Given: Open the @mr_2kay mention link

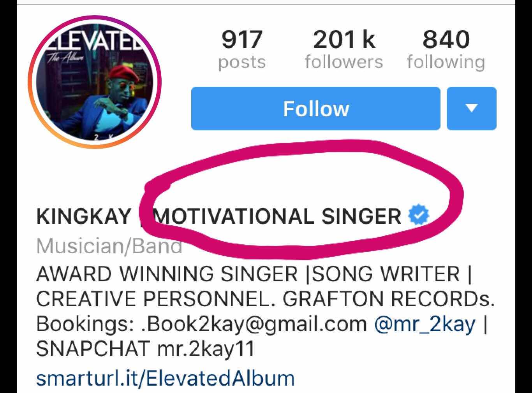Looking at the screenshot, I should (425, 324).
